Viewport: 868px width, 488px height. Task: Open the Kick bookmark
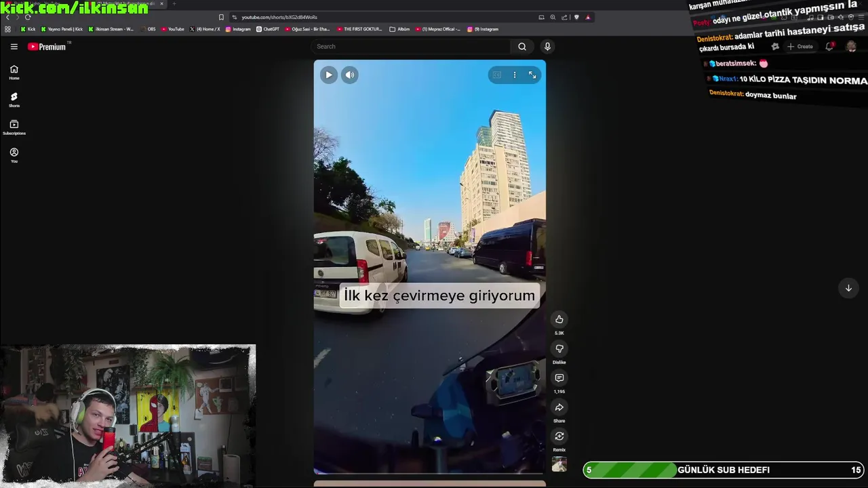click(28, 29)
